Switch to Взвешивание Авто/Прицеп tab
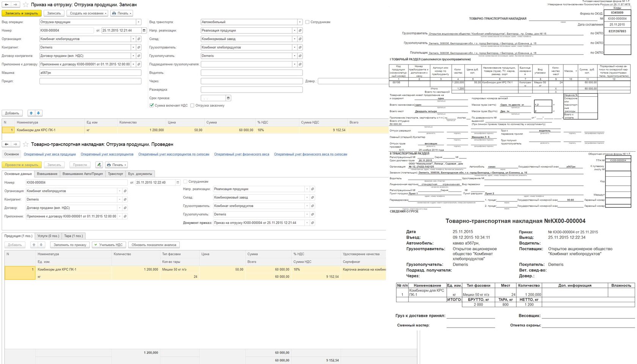This screenshot has height=364, width=637. point(83,174)
